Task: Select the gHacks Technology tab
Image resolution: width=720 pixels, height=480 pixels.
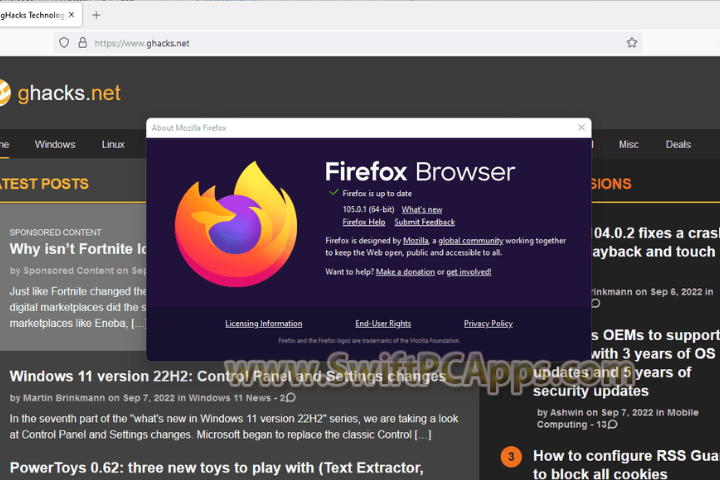Action: pyautogui.click(x=40, y=15)
